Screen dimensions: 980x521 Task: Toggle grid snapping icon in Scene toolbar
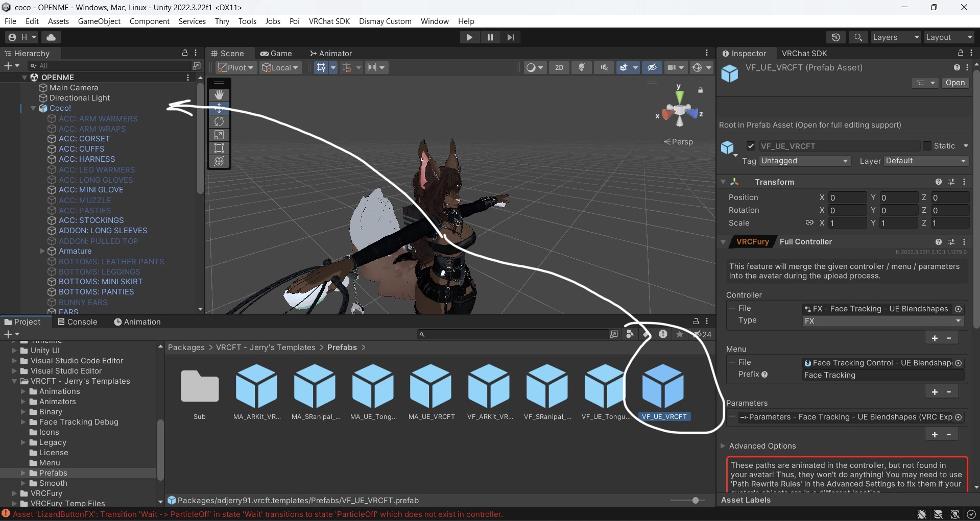click(x=321, y=67)
